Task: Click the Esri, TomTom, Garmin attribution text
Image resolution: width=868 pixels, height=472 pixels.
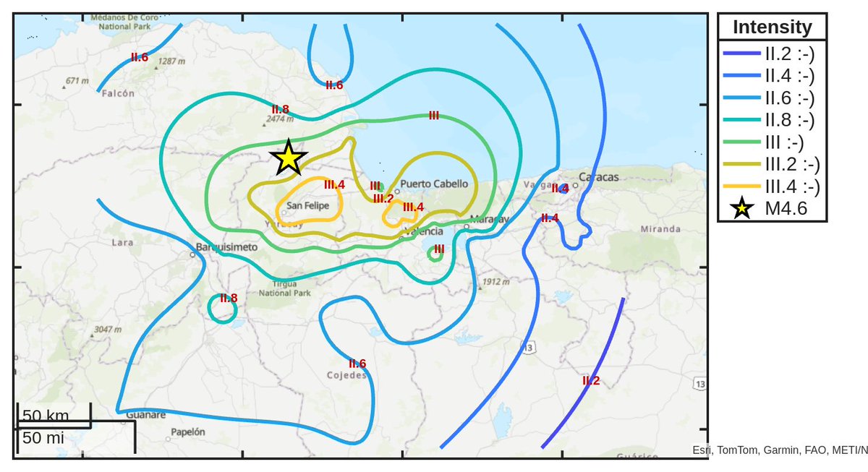Action: coord(780,450)
